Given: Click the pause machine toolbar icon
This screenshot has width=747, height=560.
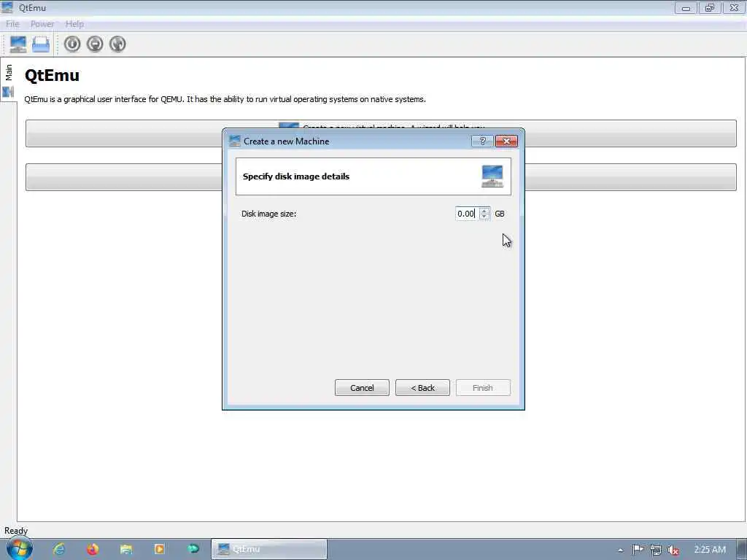Looking at the screenshot, I should [95, 44].
